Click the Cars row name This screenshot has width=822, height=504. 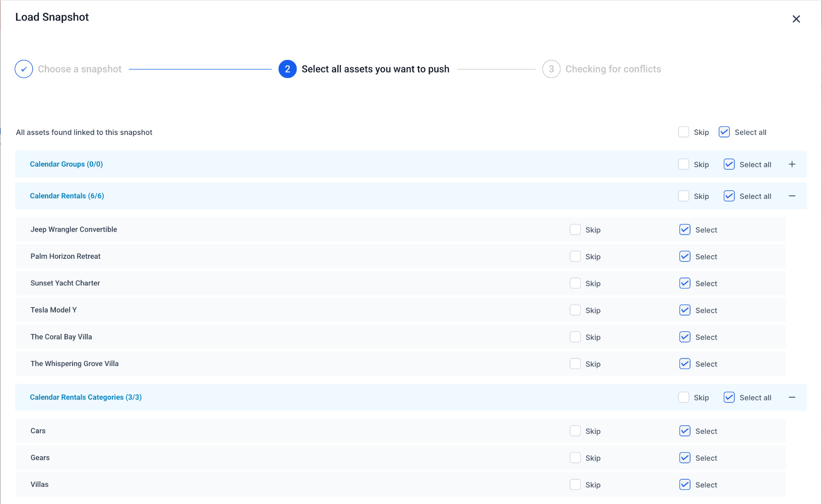point(38,431)
